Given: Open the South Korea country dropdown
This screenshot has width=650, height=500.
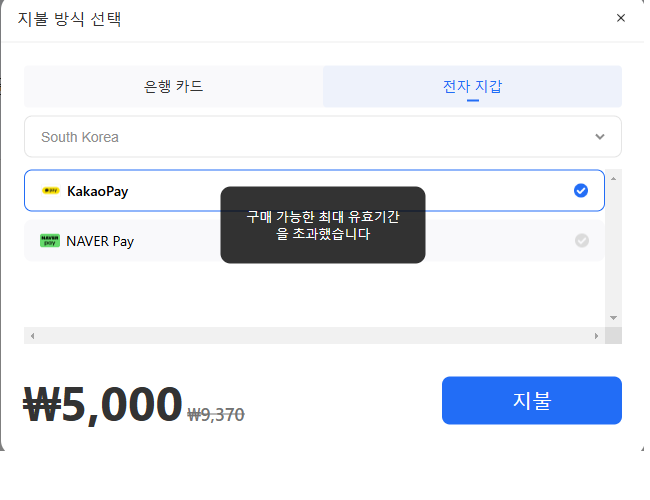Looking at the screenshot, I should click(x=323, y=137).
